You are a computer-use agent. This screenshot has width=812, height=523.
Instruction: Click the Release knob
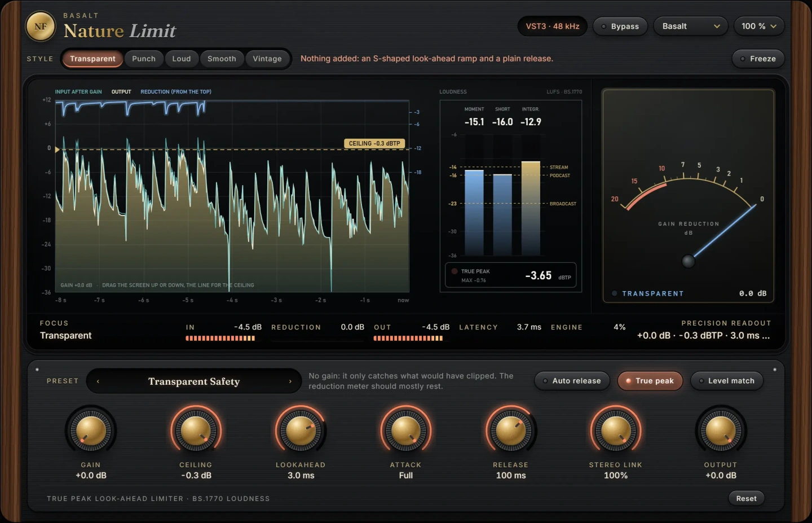point(511,431)
